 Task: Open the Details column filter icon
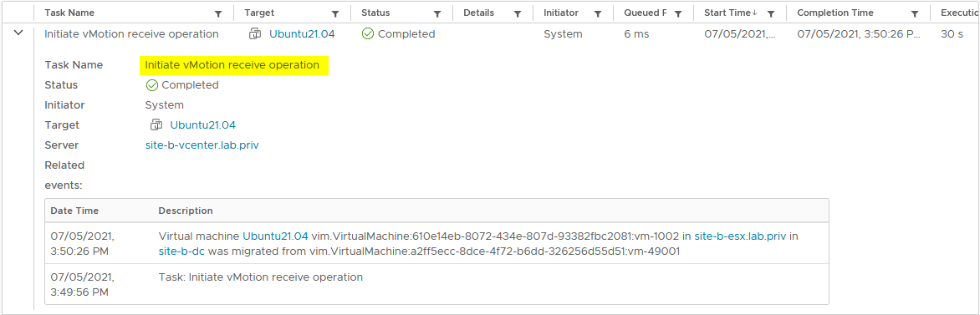tap(518, 13)
